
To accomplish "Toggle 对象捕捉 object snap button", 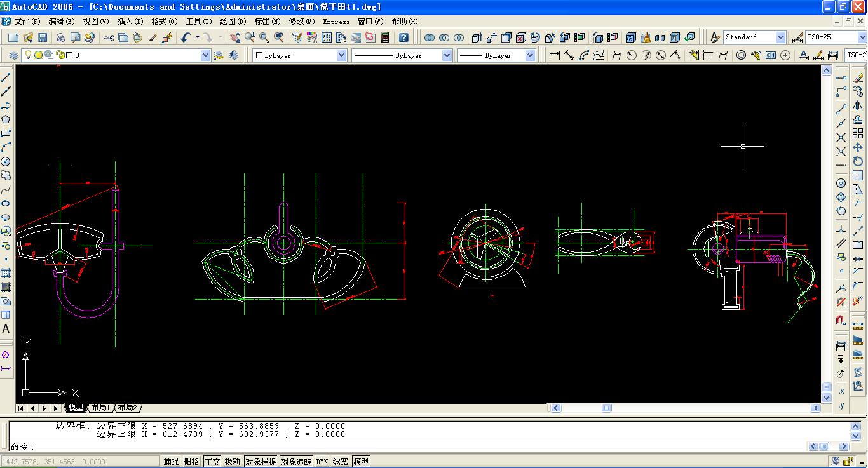I will point(261,462).
